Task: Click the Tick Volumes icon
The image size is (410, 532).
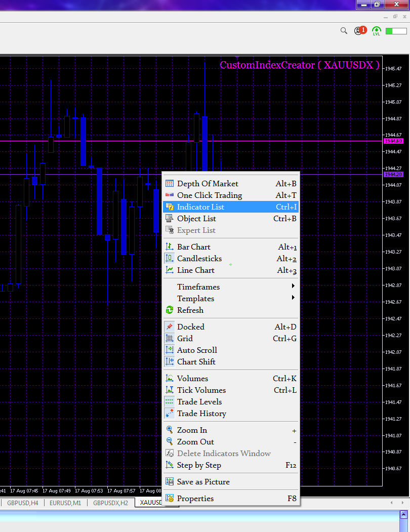Action: point(170,390)
